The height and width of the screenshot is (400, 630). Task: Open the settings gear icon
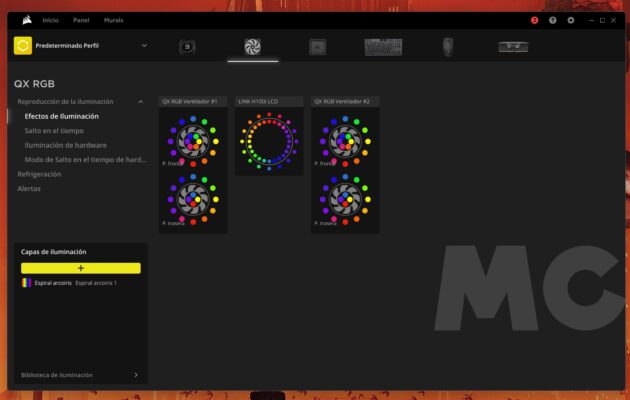tap(571, 20)
